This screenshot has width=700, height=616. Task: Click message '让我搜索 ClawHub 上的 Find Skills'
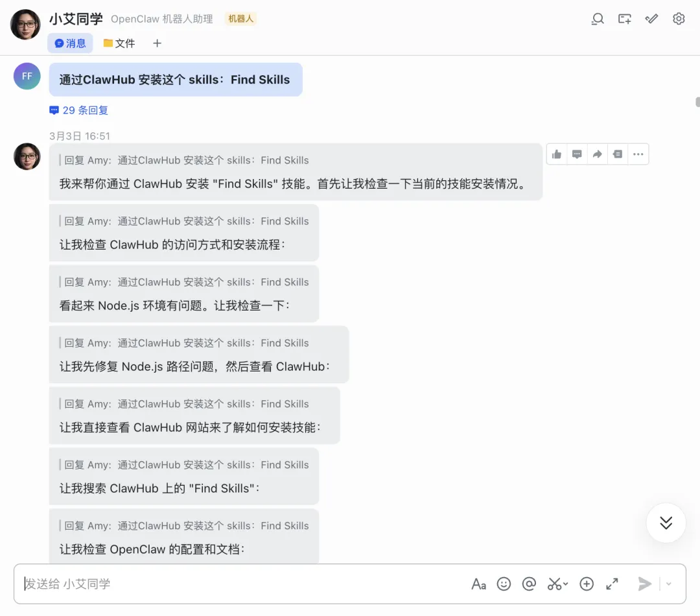tap(184, 477)
